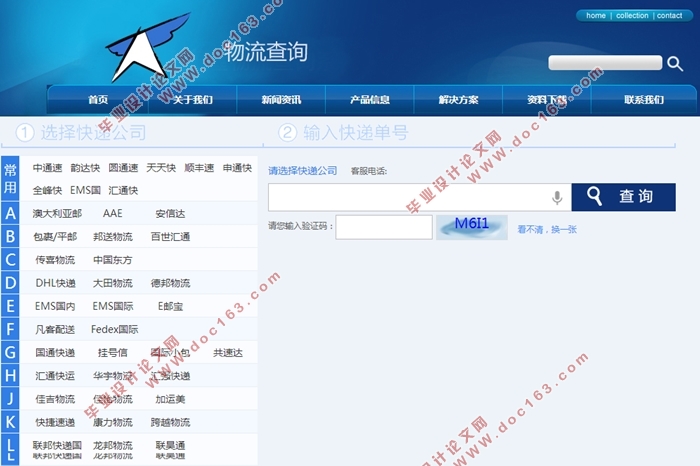700x466 pixels.
Task: Open the home link at top
Action: [x=596, y=16]
